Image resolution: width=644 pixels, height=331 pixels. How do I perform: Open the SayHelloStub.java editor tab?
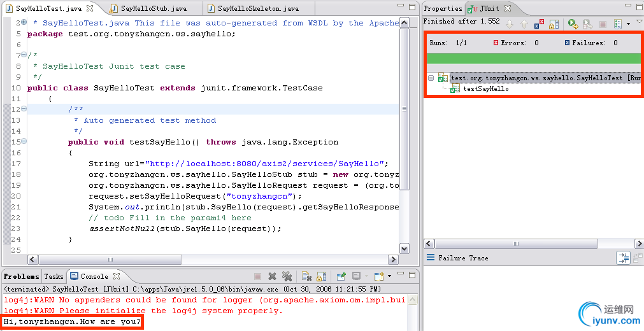click(x=154, y=8)
